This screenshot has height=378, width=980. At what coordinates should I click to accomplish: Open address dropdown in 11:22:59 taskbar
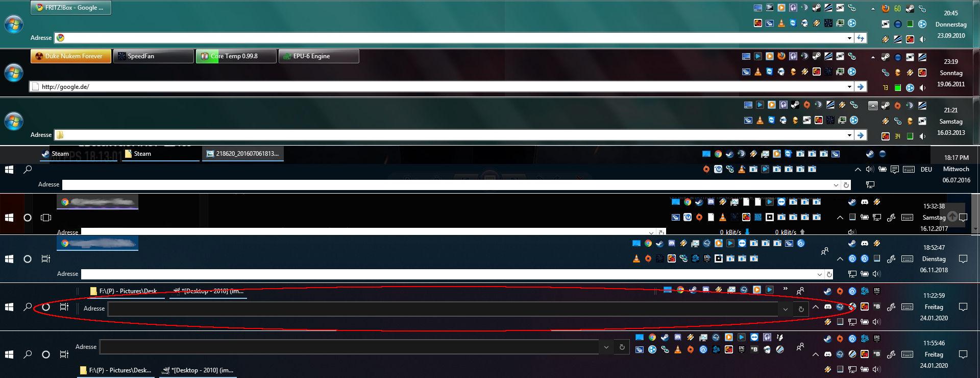786,309
